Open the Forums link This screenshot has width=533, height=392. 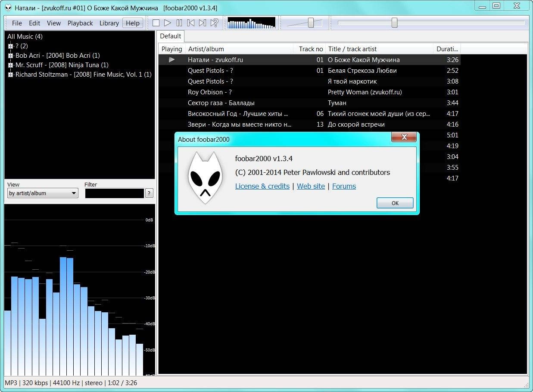click(x=344, y=186)
